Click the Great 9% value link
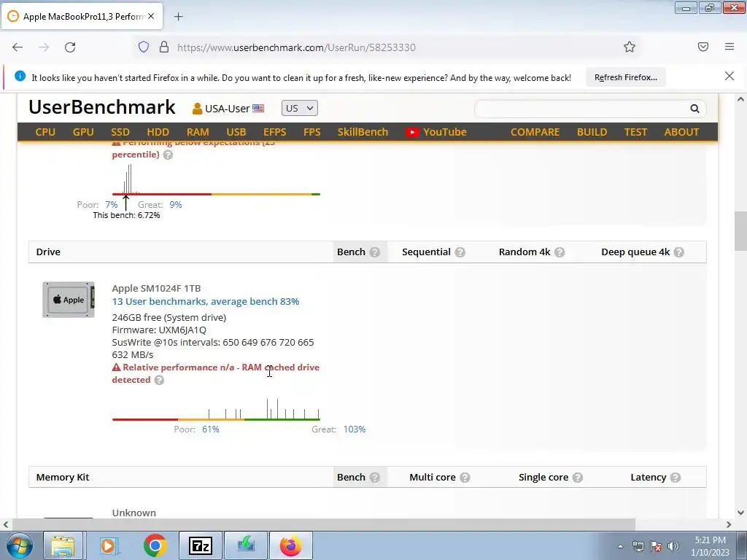Image resolution: width=747 pixels, height=560 pixels. 176,205
